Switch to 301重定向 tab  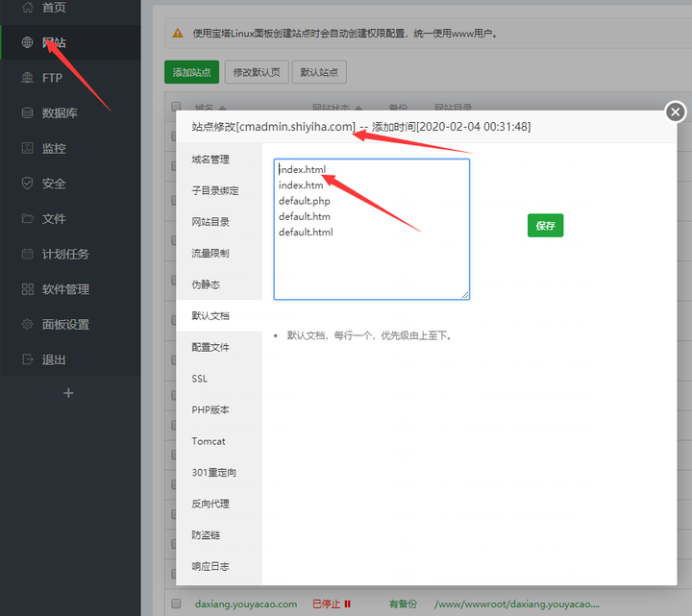pos(219,473)
